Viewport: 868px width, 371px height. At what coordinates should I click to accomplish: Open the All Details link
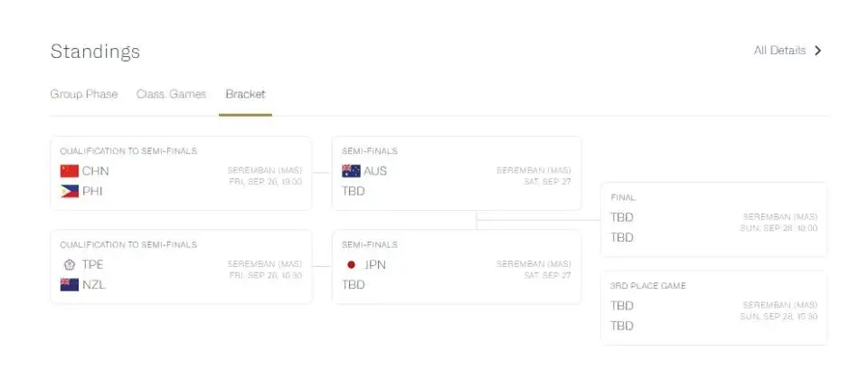(x=779, y=51)
